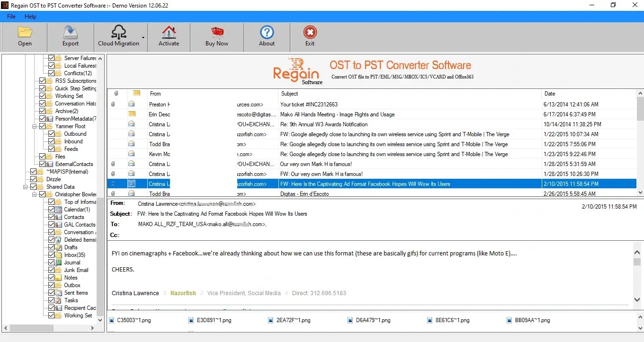Select the Files folder label

coord(60,157)
